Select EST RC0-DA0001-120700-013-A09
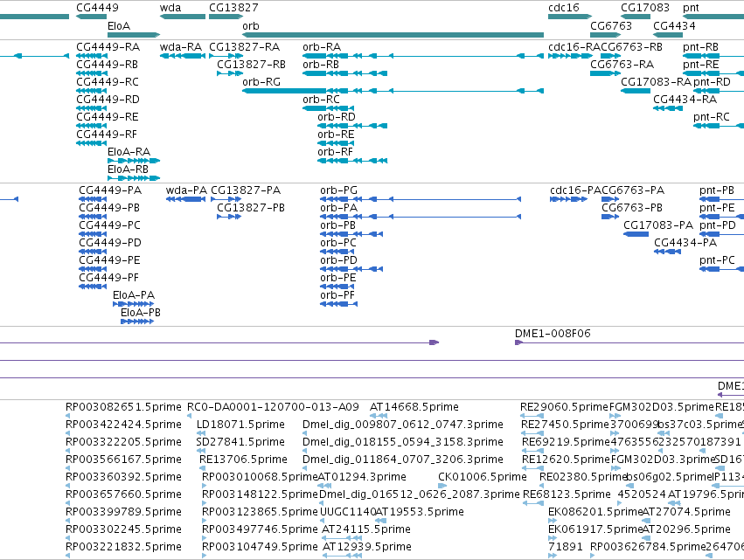This screenshot has height=560, width=744. (x=190, y=415)
